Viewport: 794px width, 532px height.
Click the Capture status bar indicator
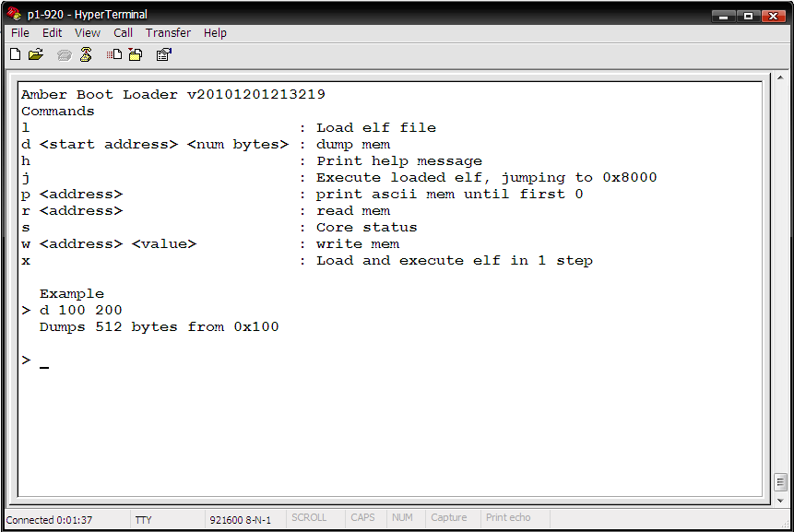[x=449, y=518]
